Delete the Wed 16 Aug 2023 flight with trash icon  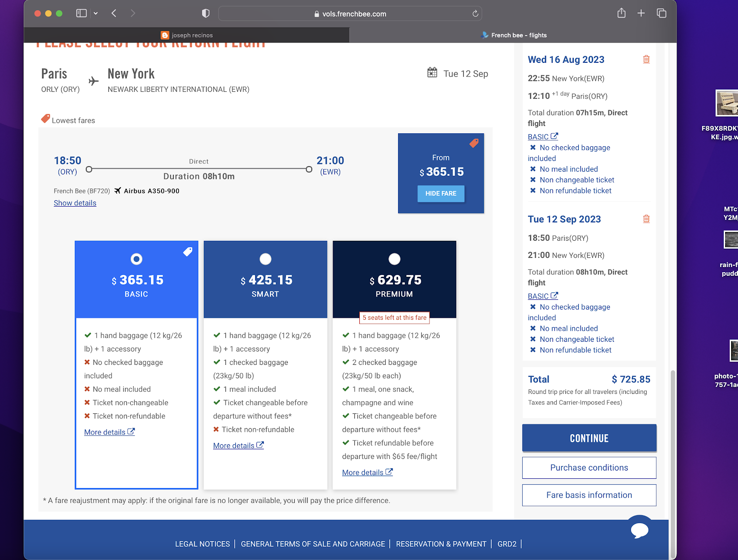click(646, 59)
